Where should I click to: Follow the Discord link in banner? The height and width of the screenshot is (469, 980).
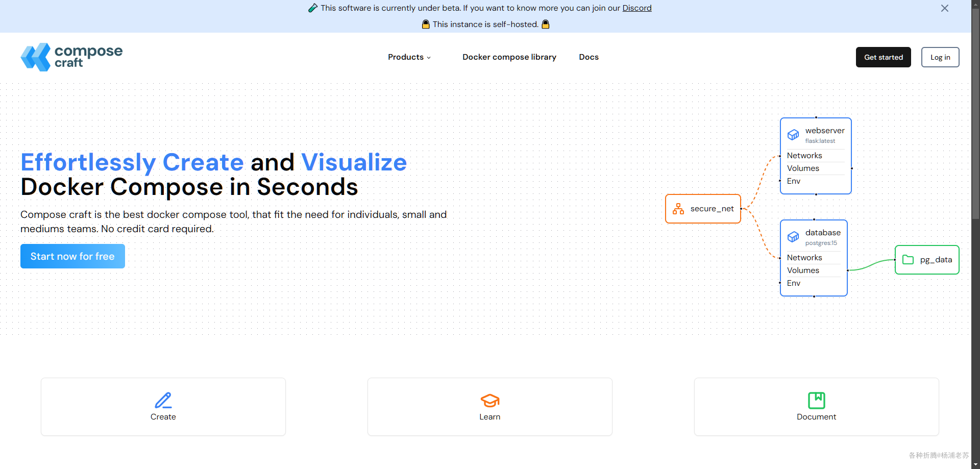(x=637, y=8)
